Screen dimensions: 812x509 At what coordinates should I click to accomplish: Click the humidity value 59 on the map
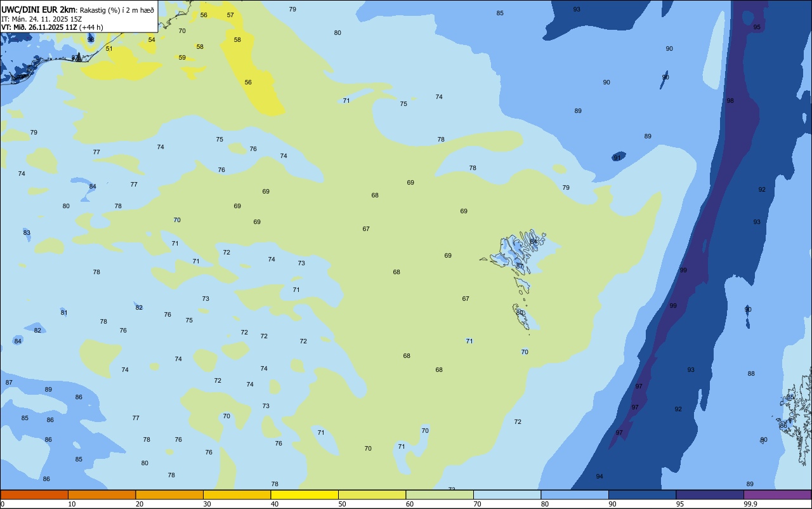[x=182, y=58]
